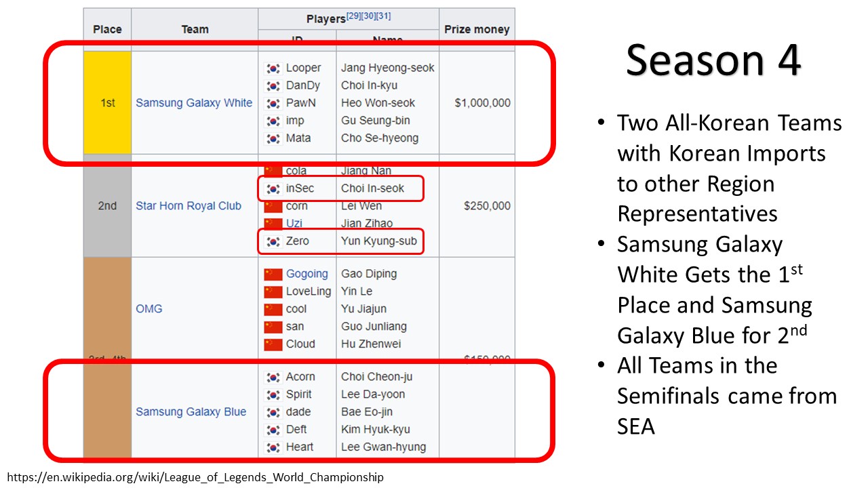This screenshot has height=488, width=868.
Task: Open the Gogoing player link
Action: pyautogui.click(x=307, y=274)
